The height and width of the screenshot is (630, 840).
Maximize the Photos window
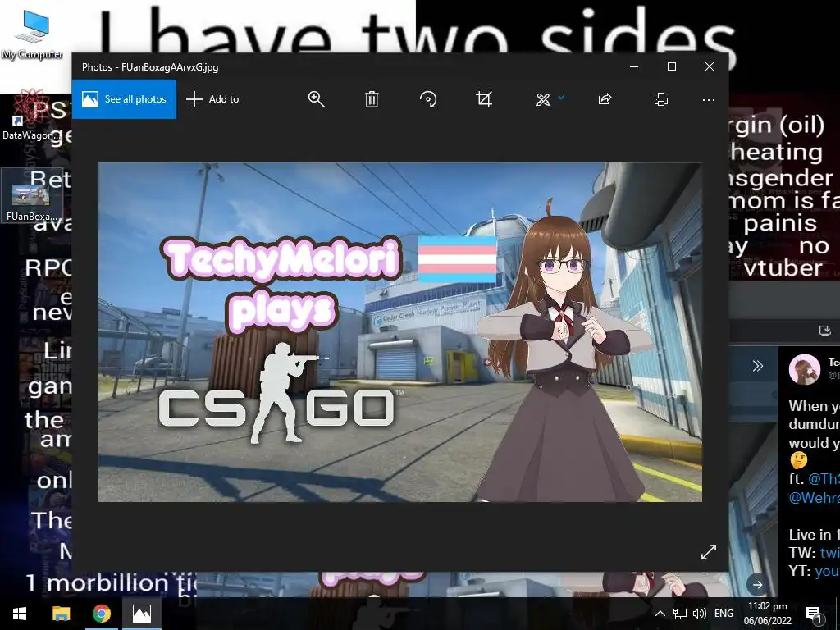click(x=672, y=66)
